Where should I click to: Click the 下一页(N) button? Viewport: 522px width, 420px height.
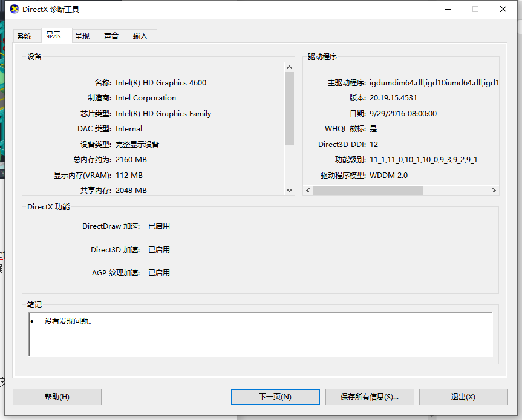pos(275,396)
